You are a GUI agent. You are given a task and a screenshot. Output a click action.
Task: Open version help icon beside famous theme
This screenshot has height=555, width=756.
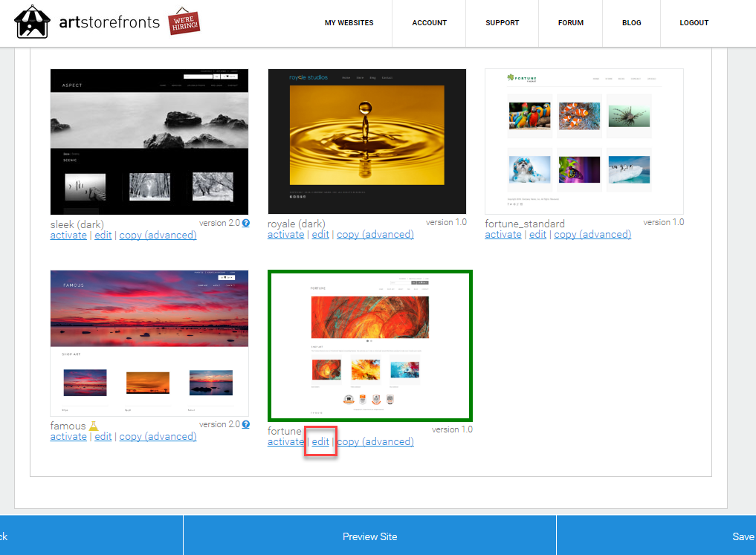pos(246,424)
